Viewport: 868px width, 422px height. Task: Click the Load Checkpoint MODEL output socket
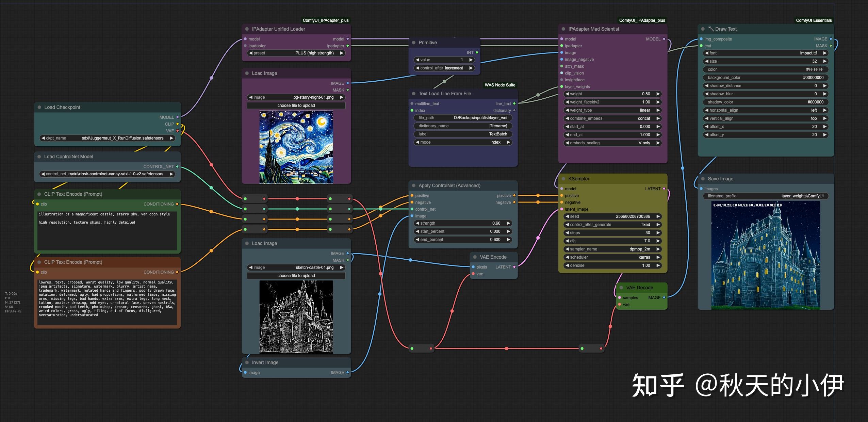point(177,117)
